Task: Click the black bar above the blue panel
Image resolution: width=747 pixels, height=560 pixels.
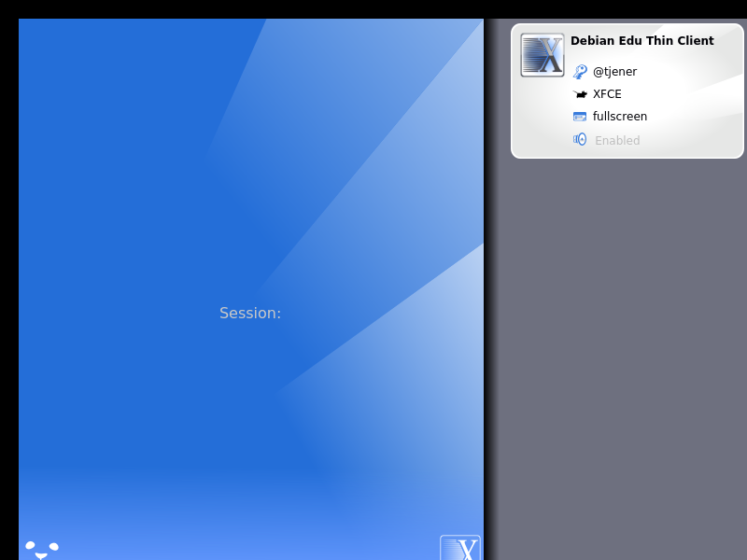Action: pyautogui.click(x=252, y=8)
